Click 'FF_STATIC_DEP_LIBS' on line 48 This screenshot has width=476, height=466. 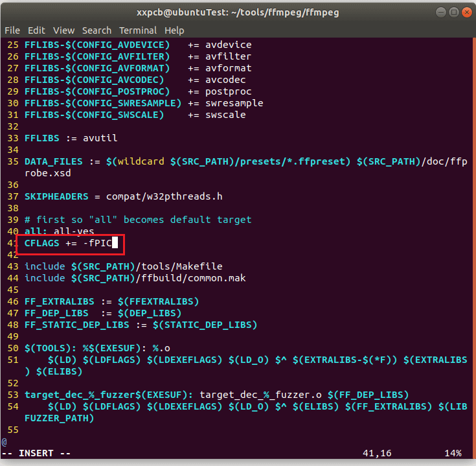pyautogui.click(x=76, y=325)
